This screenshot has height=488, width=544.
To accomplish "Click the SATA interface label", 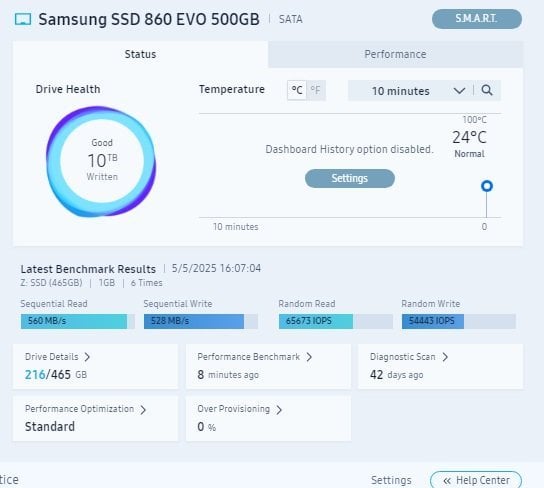I will [x=291, y=19].
